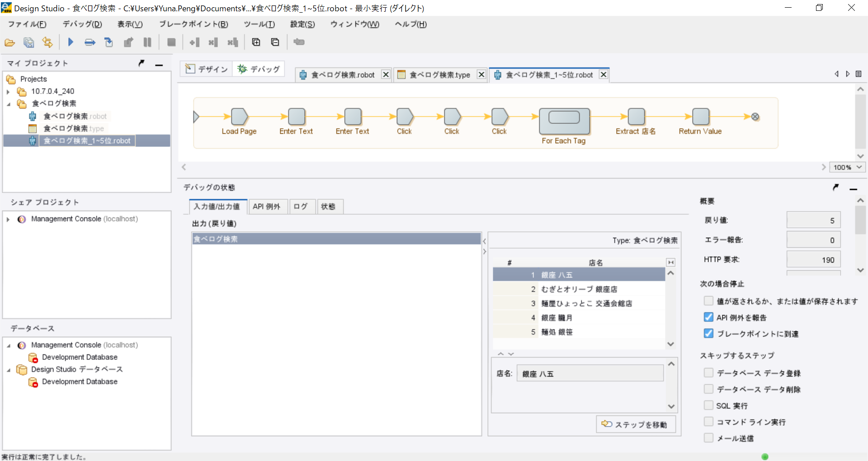Collapse Management Console in データベース panel
Image resolution: width=868 pixels, height=461 pixels.
pyautogui.click(x=8, y=345)
